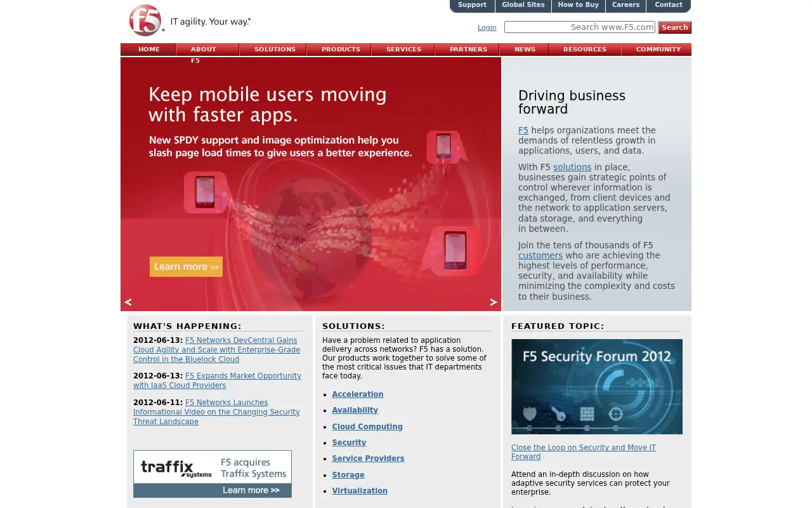812x508 pixels.
Task: Open DevCentral Bluelock Cloud news article
Action: [x=217, y=350]
